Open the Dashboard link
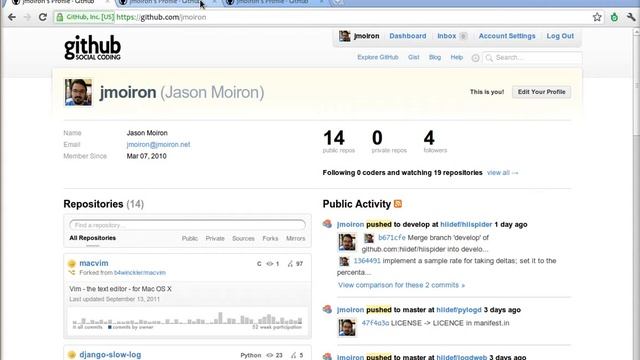The image size is (640, 360). coord(408,36)
